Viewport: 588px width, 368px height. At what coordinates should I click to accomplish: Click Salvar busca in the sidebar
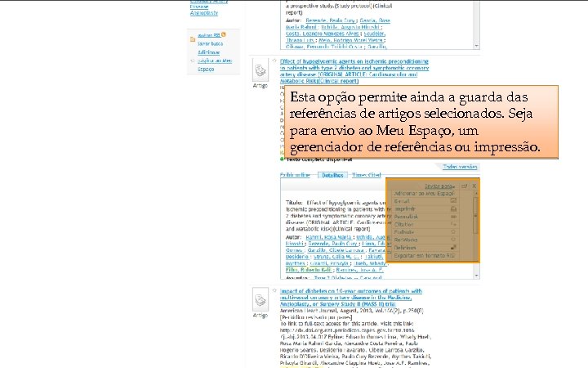pos(210,43)
